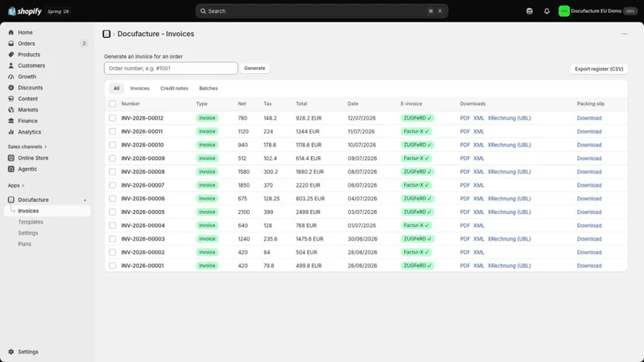Screen dimensions: 644x362
Task: Switch to the Invoices tab
Action: pyautogui.click(x=139, y=88)
